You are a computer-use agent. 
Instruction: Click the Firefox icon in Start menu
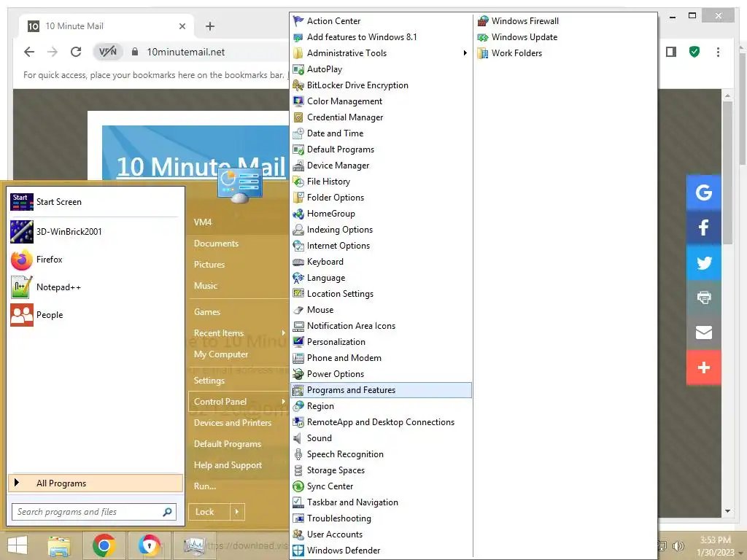22,260
